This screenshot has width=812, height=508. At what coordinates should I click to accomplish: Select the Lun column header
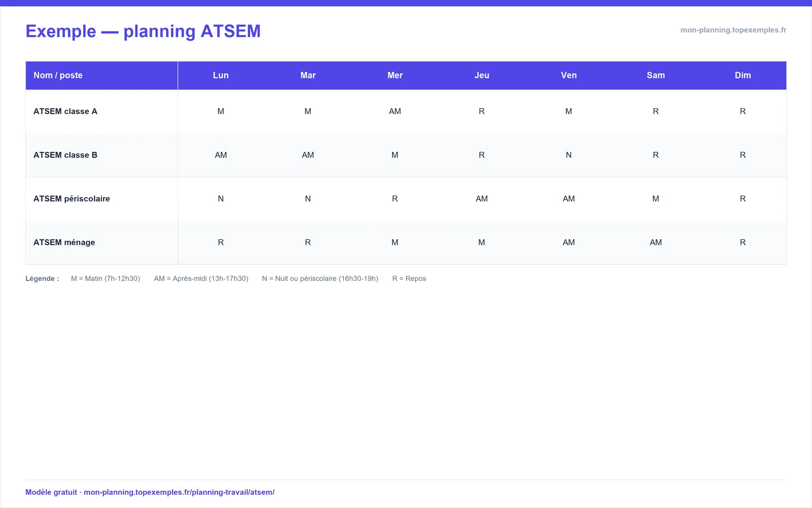pyautogui.click(x=221, y=75)
